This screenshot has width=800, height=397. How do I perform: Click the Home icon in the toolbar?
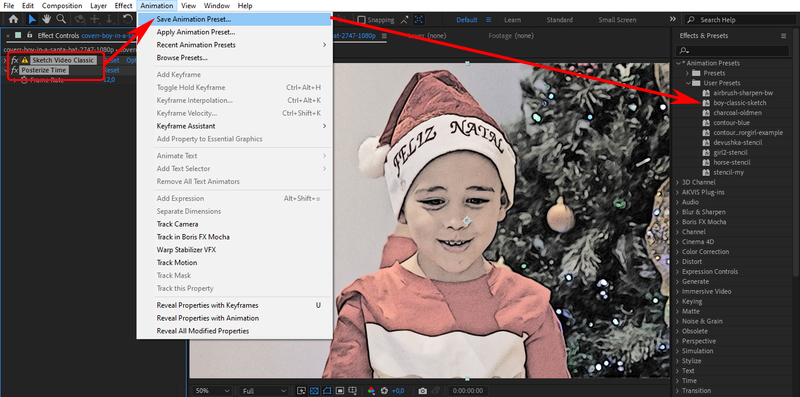[x=13, y=19]
